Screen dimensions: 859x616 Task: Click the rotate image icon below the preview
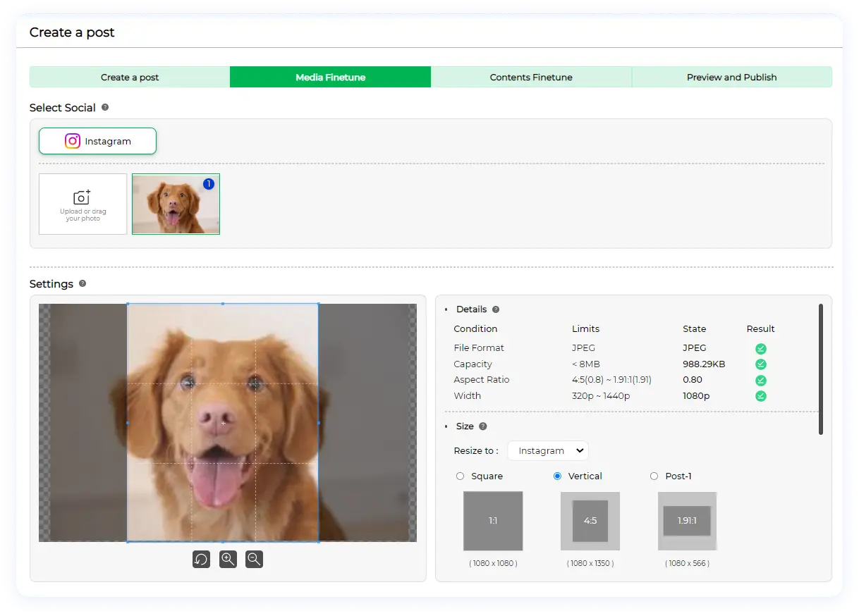(x=201, y=559)
